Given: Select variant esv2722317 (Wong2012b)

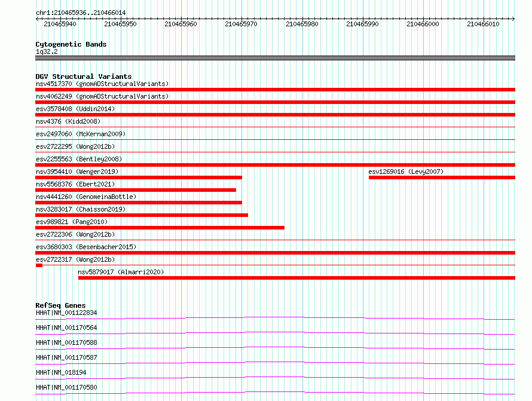Looking at the screenshot, I should click(75, 259).
